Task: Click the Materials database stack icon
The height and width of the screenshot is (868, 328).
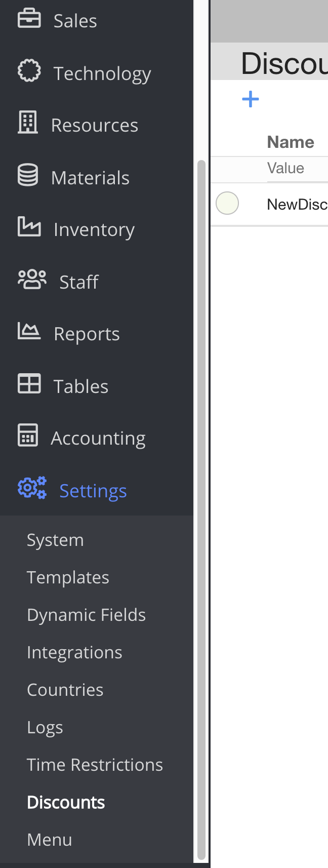Action: pyautogui.click(x=28, y=175)
